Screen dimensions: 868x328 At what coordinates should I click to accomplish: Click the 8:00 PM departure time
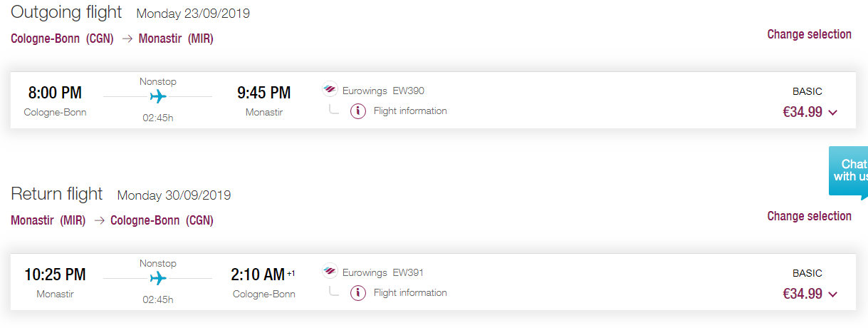(x=55, y=93)
